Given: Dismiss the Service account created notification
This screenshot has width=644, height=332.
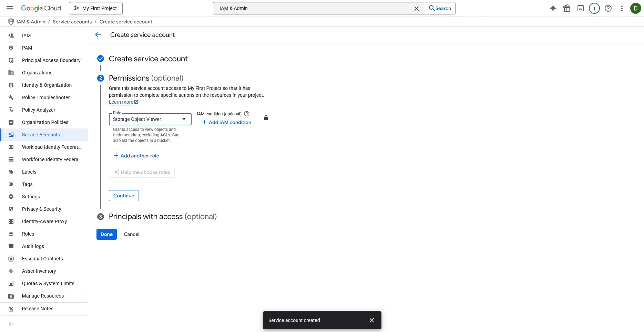Looking at the screenshot, I should tap(372, 320).
